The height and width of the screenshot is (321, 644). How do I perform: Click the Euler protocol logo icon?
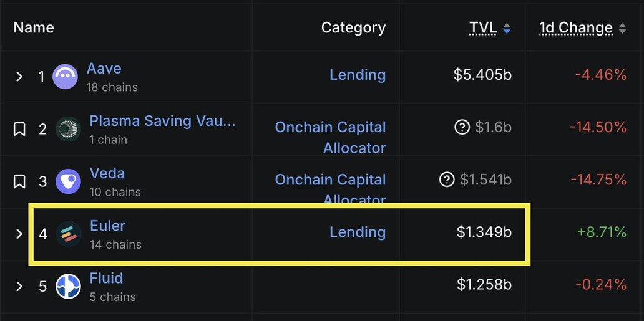pos(68,234)
